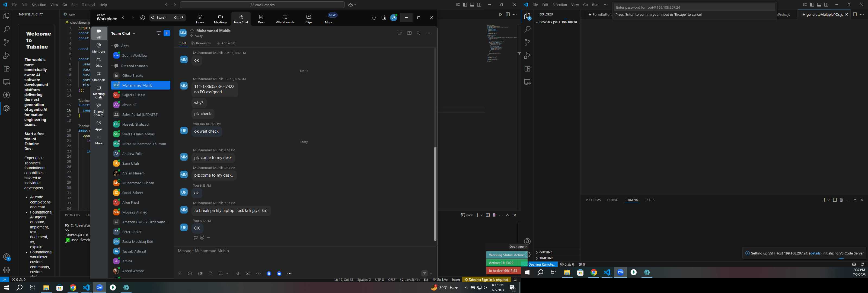868x293 pixels.
Task: Open send options dropdown next to send button
Action: [x=431, y=273]
